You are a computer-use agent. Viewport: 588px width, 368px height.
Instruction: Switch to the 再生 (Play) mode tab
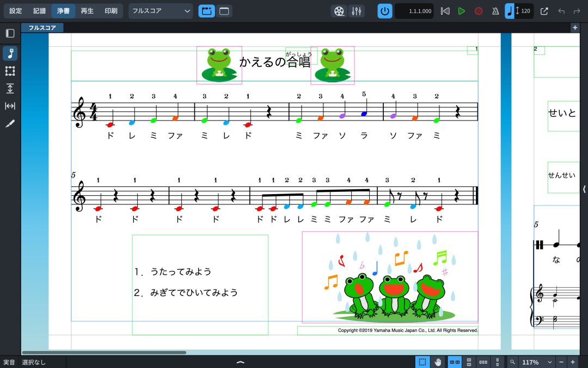(x=87, y=11)
